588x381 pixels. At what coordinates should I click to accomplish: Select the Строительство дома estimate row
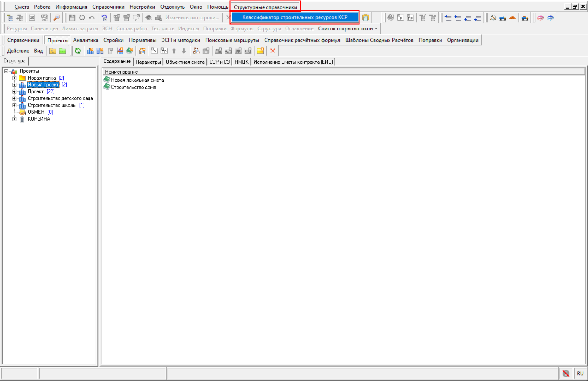click(133, 87)
